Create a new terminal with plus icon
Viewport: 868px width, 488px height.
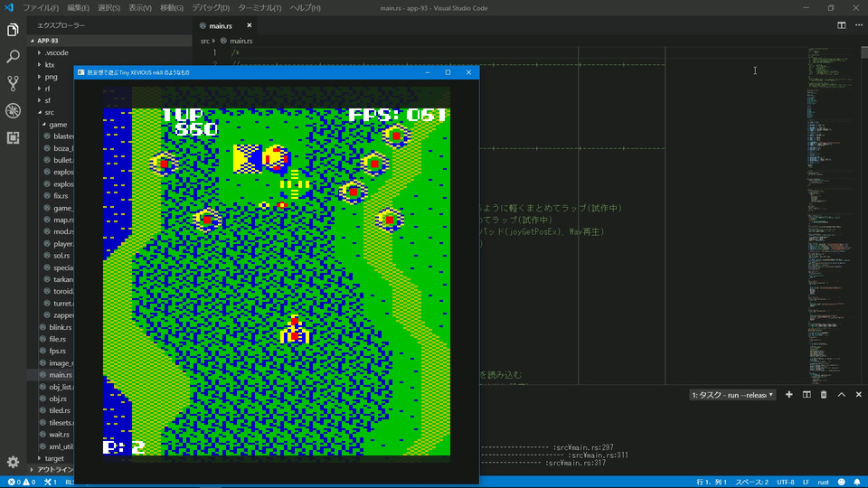(x=788, y=395)
